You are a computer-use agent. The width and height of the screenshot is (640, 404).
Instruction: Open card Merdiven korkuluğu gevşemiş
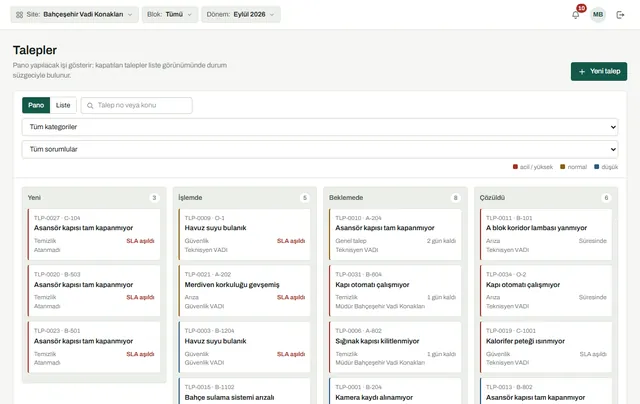pyautogui.click(x=244, y=291)
